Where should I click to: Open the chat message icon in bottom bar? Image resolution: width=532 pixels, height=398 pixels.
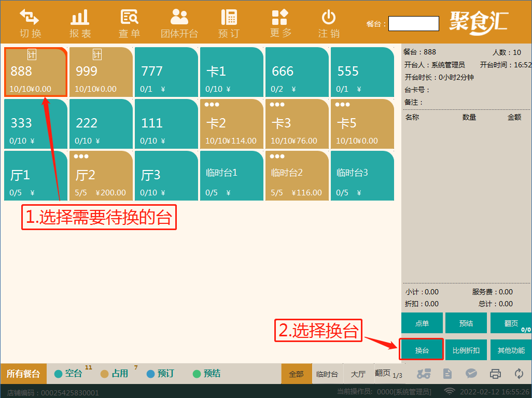tap(471, 374)
